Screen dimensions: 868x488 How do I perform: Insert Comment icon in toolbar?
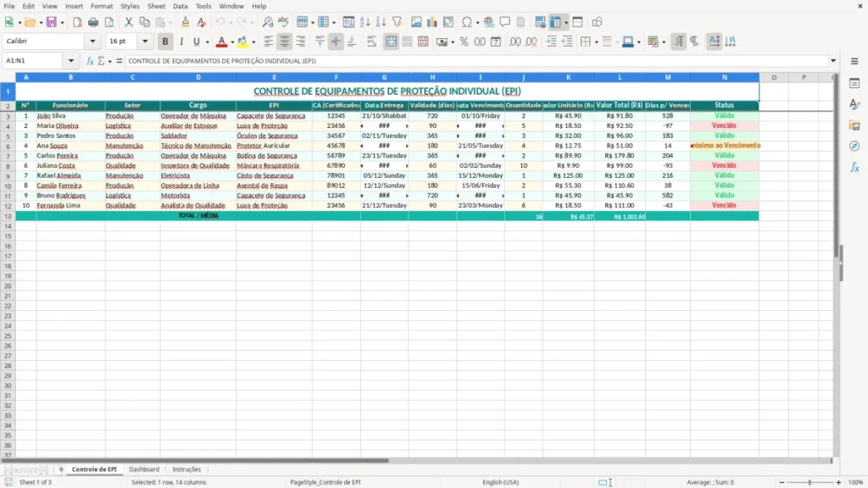click(x=505, y=22)
